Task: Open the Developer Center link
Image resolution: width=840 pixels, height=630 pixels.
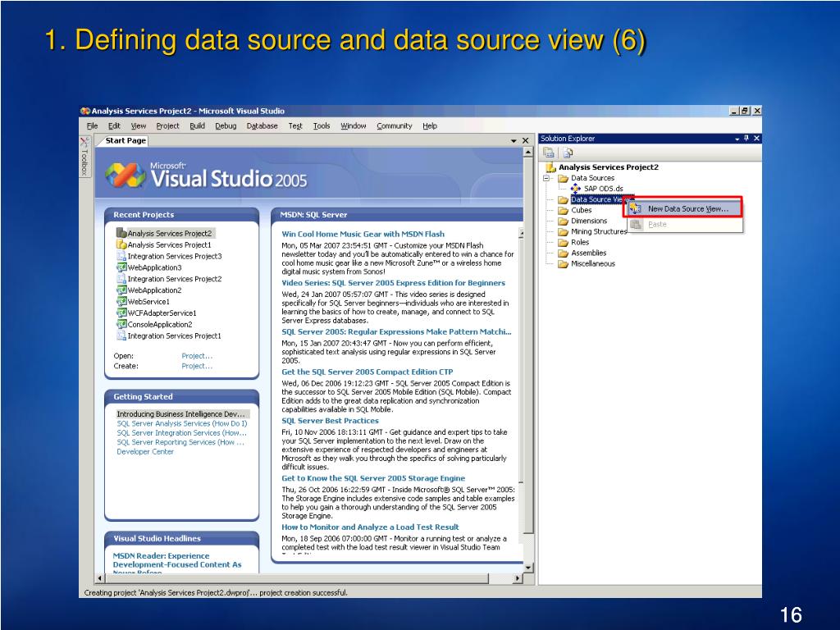Action: pyautogui.click(x=145, y=452)
